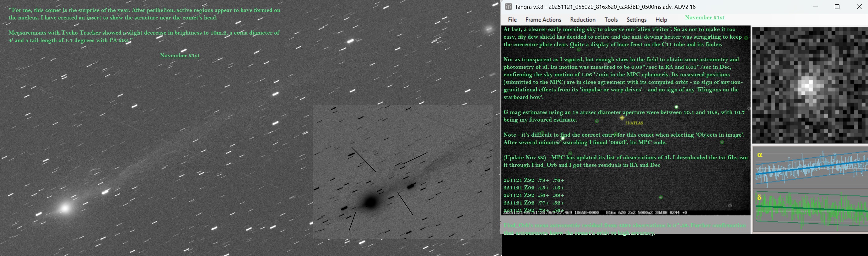Follow the November 21st link under the comet quote
The width and height of the screenshot is (868, 256).
180,55
